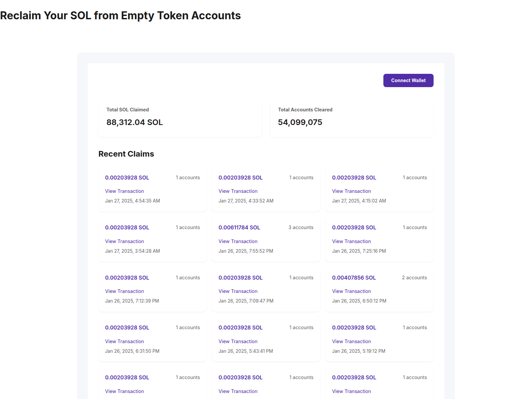Image resolution: width=532 pixels, height=399 pixels.
Task: Open View Transaction for 4:15:02 AM claim
Action: 351,191
